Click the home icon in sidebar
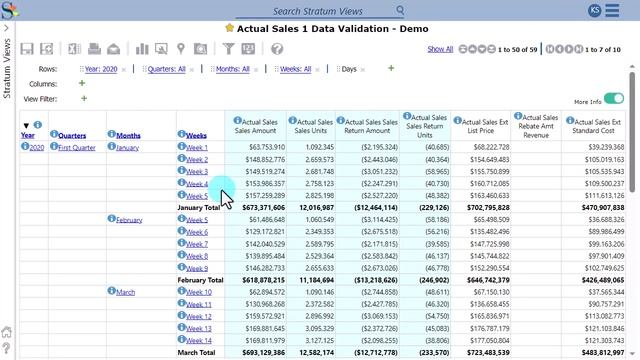Screen dimensions: 640x360 click(7, 332)
